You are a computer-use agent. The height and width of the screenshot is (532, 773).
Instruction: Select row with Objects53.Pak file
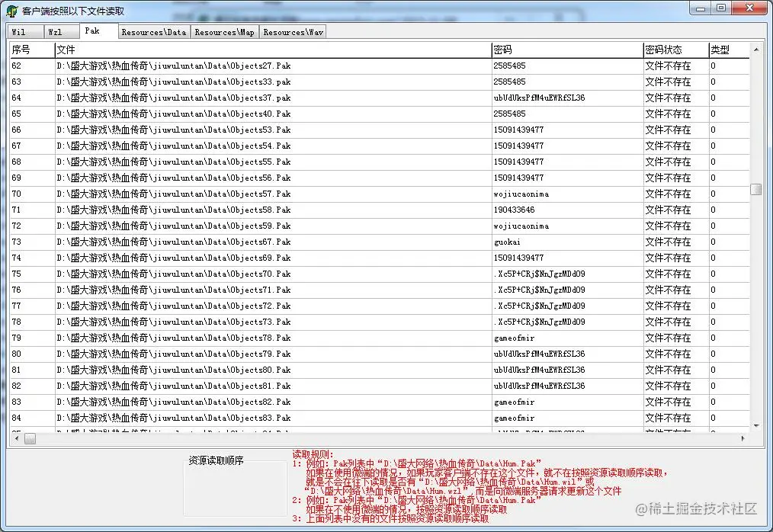pyautogui.click(x=380, y=130)
